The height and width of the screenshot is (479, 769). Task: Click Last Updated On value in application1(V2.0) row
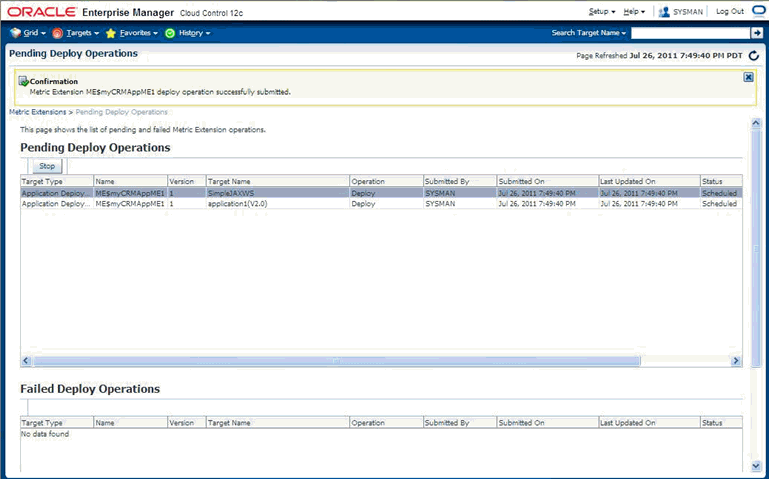click(639, 203)
